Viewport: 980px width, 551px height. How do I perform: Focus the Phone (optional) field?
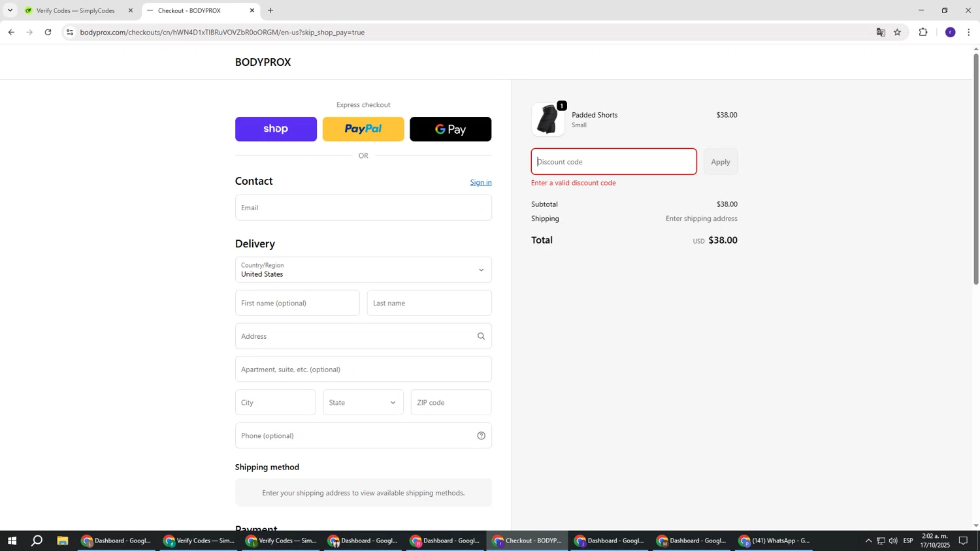[x=363, y=435]
